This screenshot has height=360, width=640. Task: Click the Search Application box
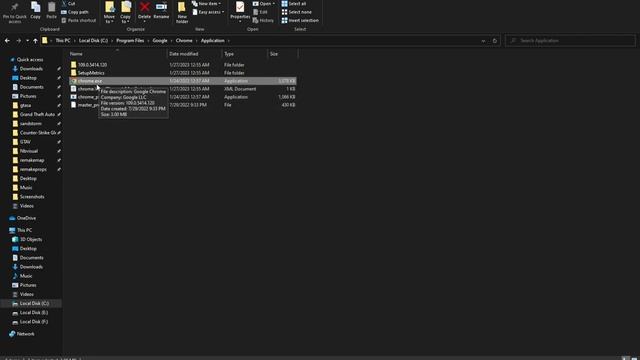(570, 40)
